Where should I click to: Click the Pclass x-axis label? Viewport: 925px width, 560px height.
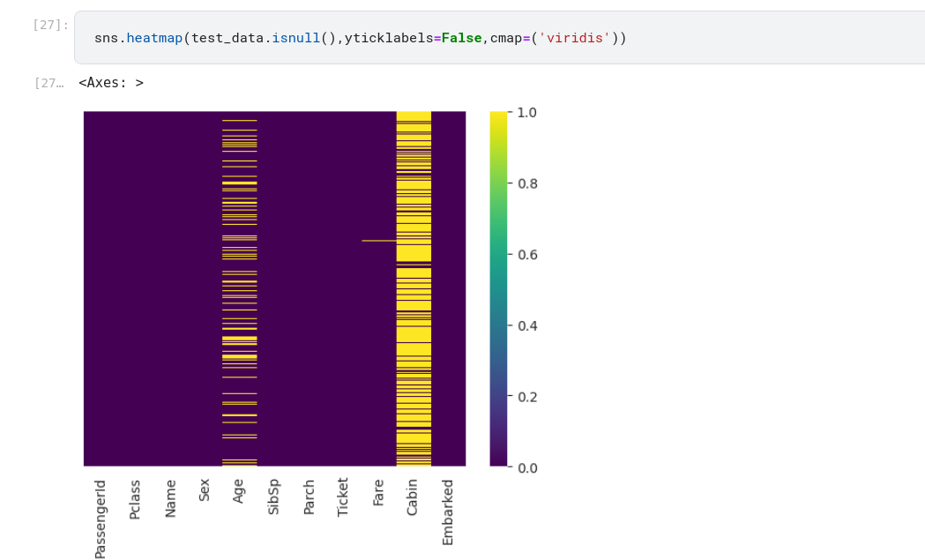[135, 499]
